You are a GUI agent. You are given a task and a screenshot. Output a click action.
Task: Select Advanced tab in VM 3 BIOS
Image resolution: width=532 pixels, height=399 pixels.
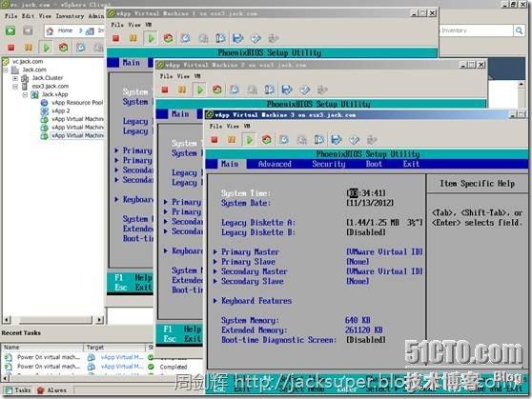(x=275, y=164)
